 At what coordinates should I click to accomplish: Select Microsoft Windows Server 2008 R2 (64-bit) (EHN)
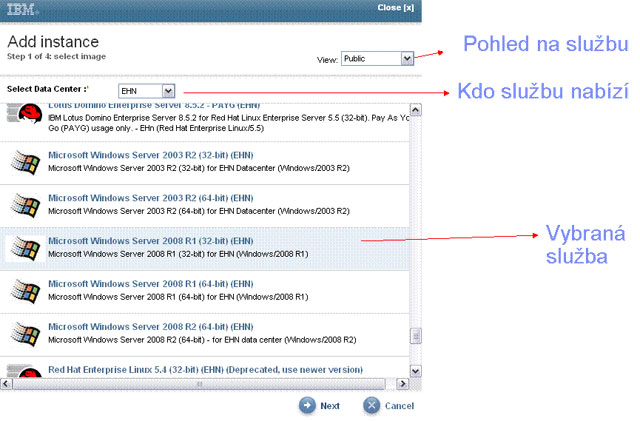151,327
